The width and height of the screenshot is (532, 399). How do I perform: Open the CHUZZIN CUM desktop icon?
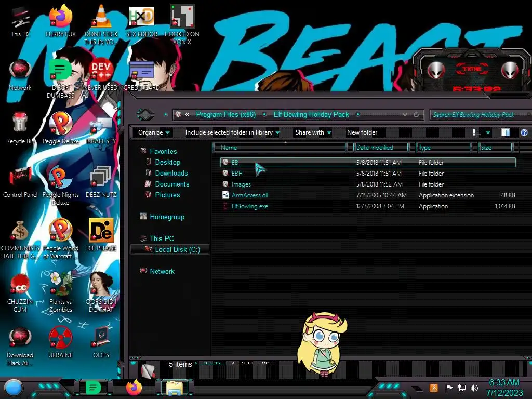click(20, 293)
